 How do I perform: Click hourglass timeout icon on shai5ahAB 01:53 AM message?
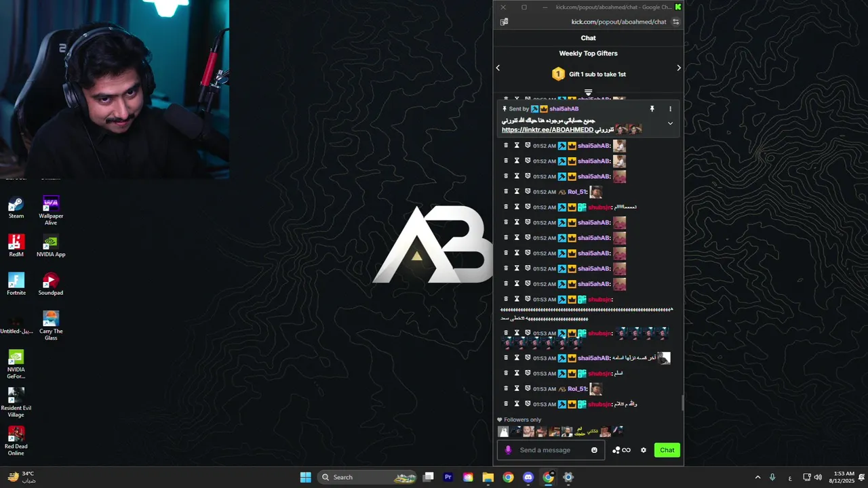(517, 358)
